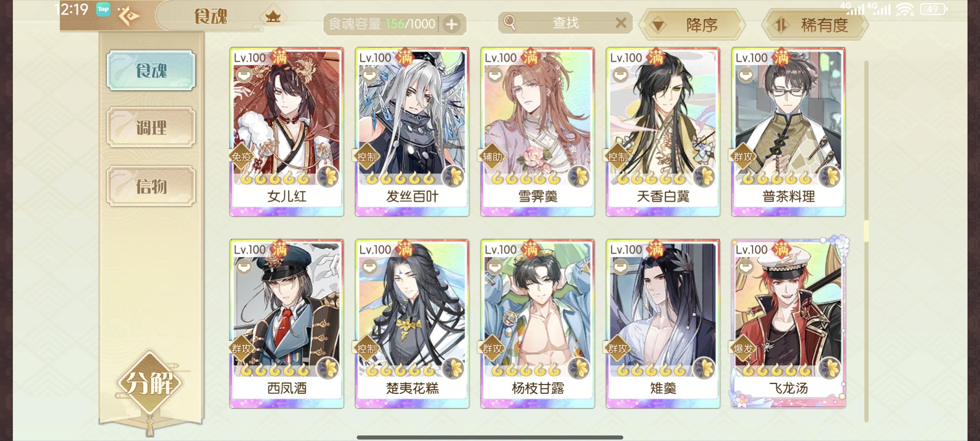Tap the flower badge on 女儿红 card
The height and width of the screenshot is (441, 980).
click(327, 177)
